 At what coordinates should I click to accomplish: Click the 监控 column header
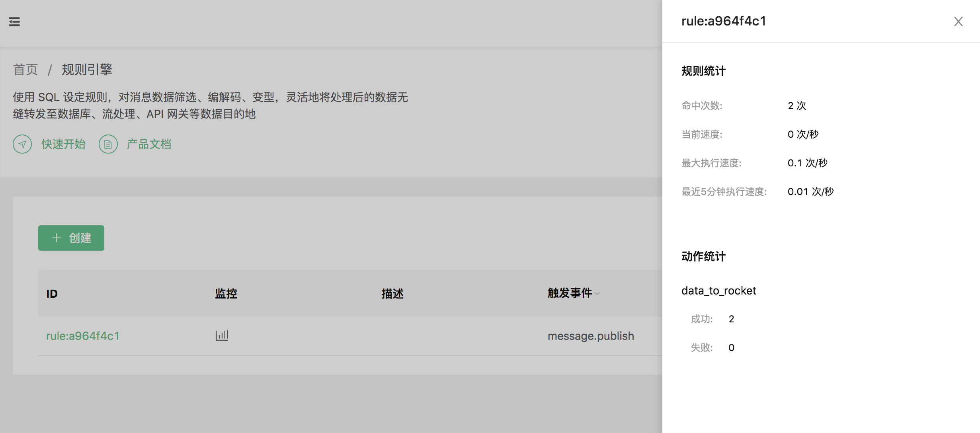click(x=226, y=294)
